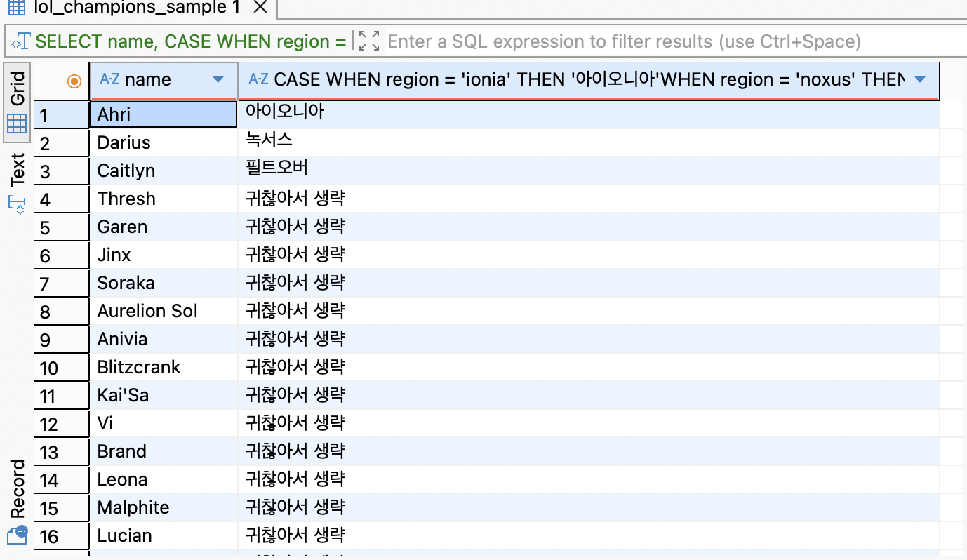
Task: Click the record panel icon below Record label
Action: point(18,535)
